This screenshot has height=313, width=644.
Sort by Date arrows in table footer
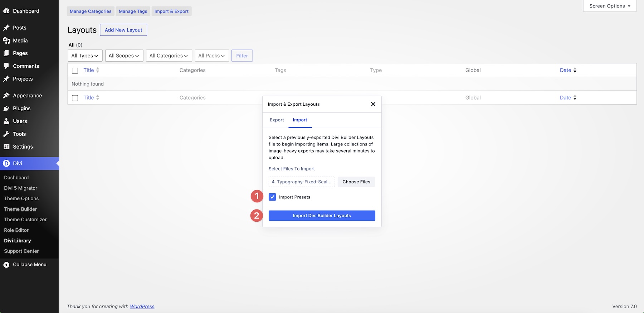(x=575, y=97)
